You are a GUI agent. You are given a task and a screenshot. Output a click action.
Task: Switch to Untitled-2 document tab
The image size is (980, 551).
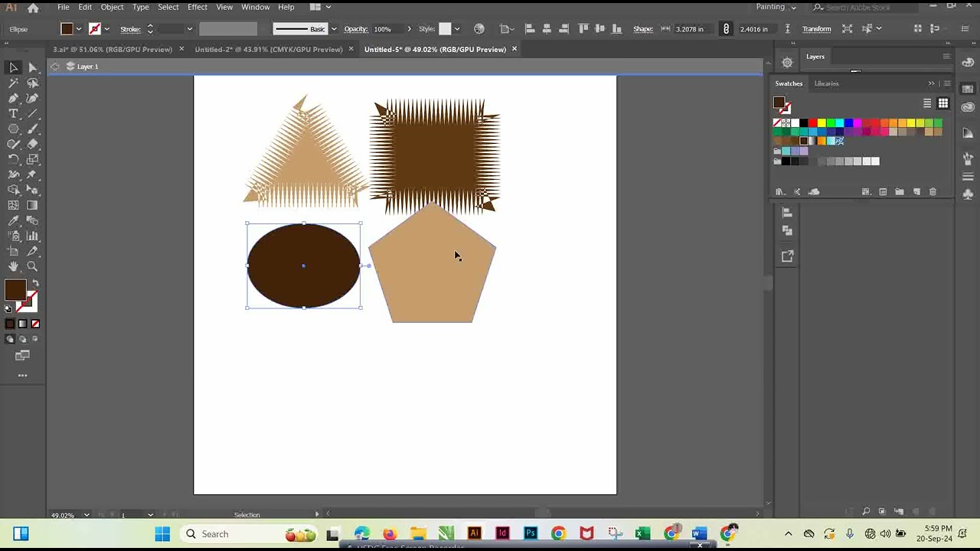pos(269,49)
